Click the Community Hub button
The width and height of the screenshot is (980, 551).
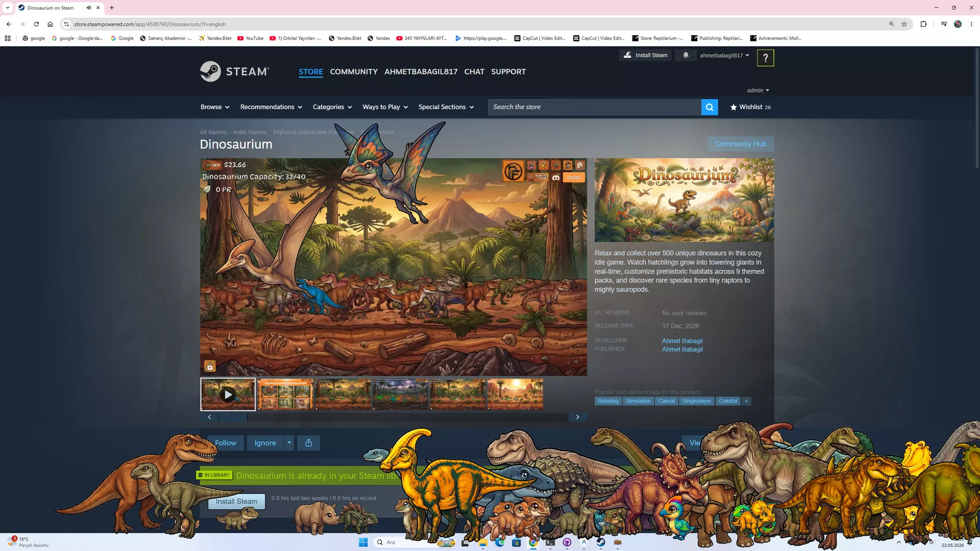pos(740,144)
